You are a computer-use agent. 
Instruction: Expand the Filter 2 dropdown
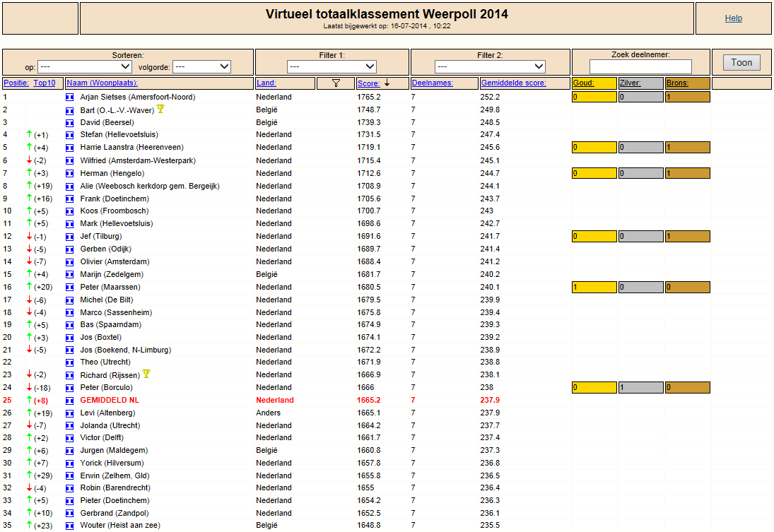pyautogui.click(x=490, y=66)
